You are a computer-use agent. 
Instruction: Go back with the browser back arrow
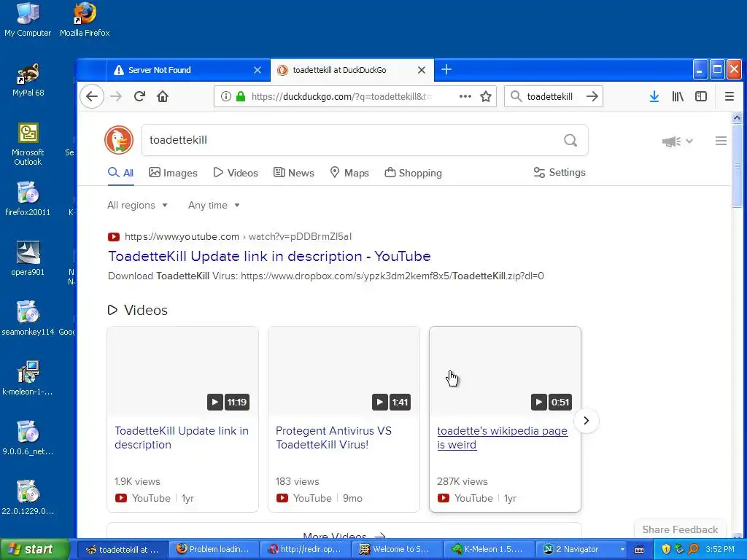tap(92, 97)
